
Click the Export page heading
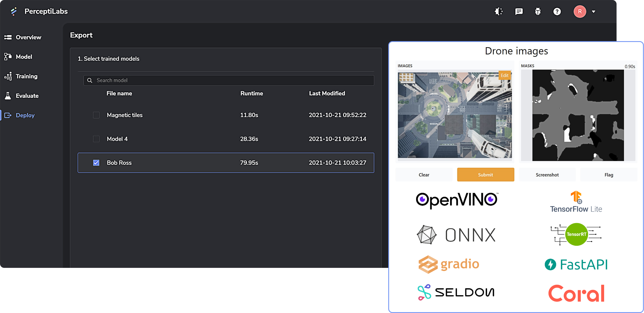click(81, 35)
